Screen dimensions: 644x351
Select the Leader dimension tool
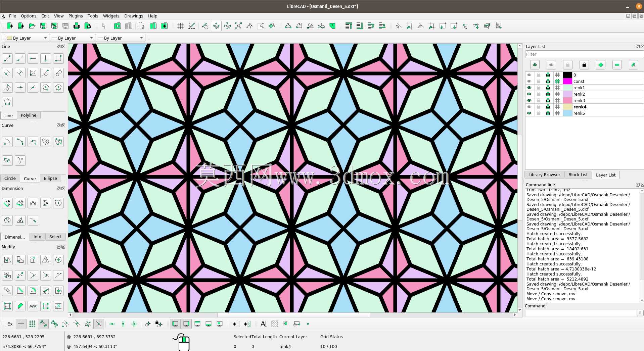point(33,220)
